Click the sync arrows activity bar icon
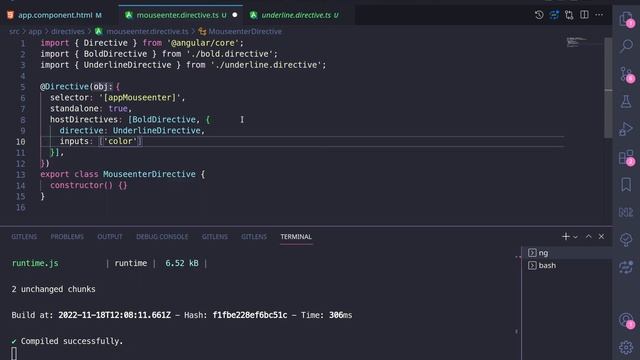 point(626,267)
